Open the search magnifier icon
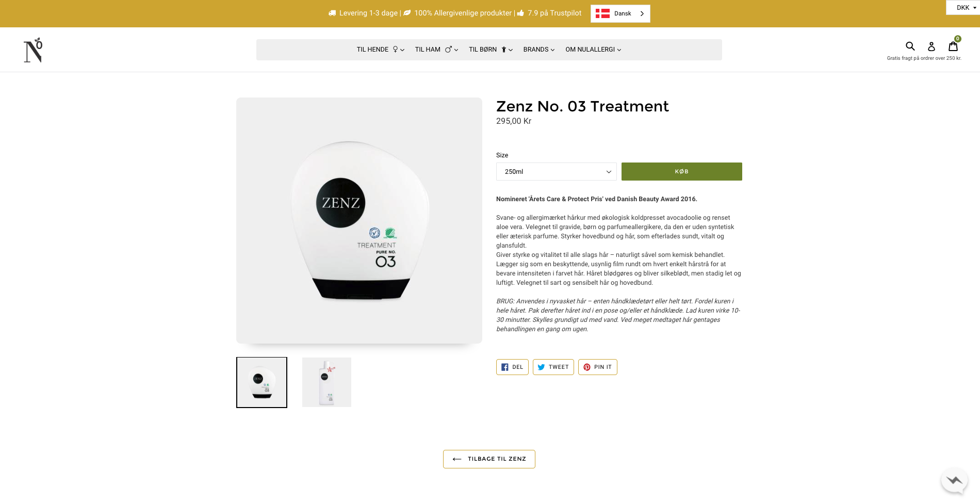Viewport: 980px width, 503px height. pyautogui.click(x=910, y=46)
